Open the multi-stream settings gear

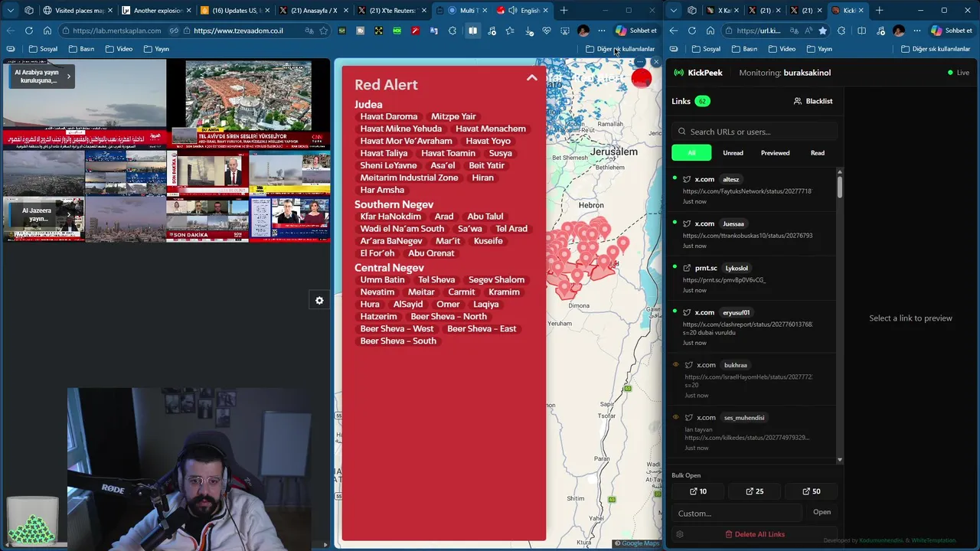[x=319, y=301]
